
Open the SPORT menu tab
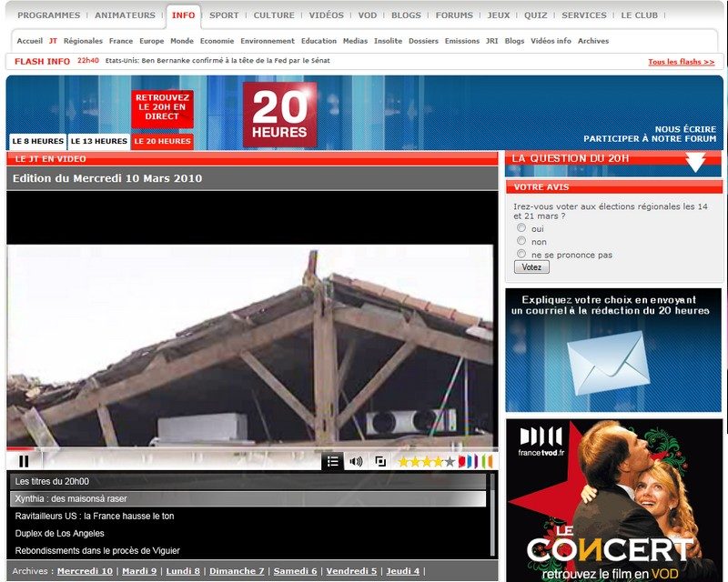tap(224, 15)
